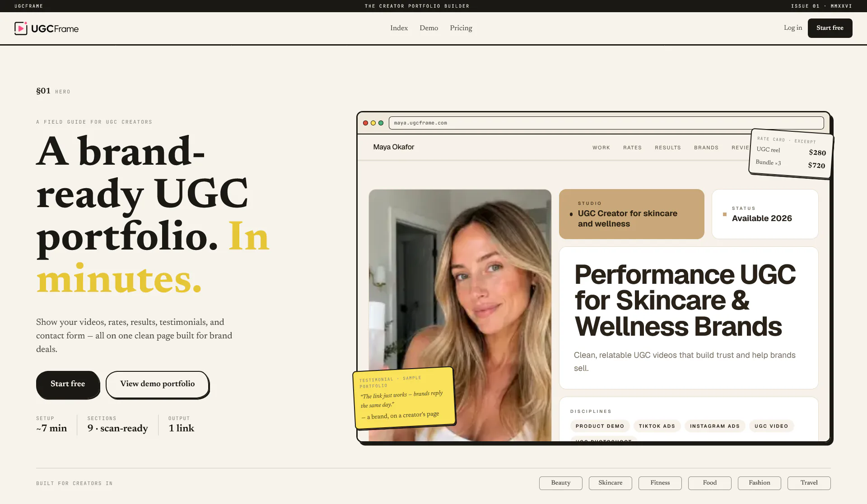
Task: Select the Fitness niche chip
Action: [660, 483]
